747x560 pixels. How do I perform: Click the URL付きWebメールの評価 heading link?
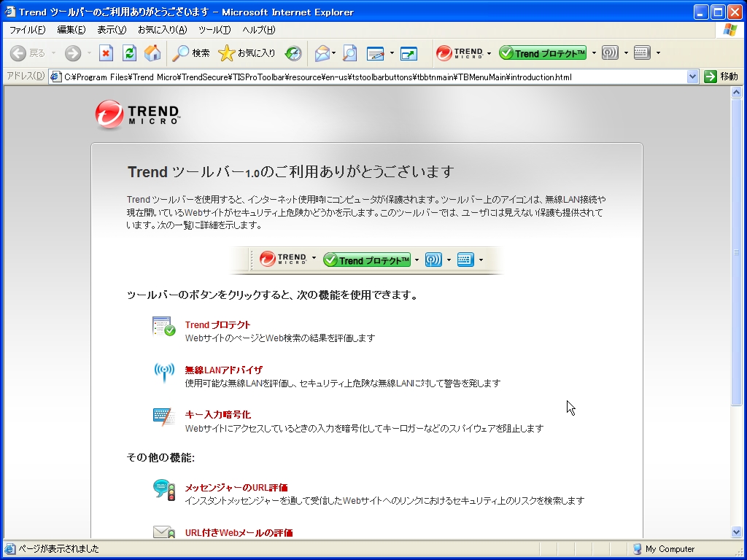pos(239,533)
